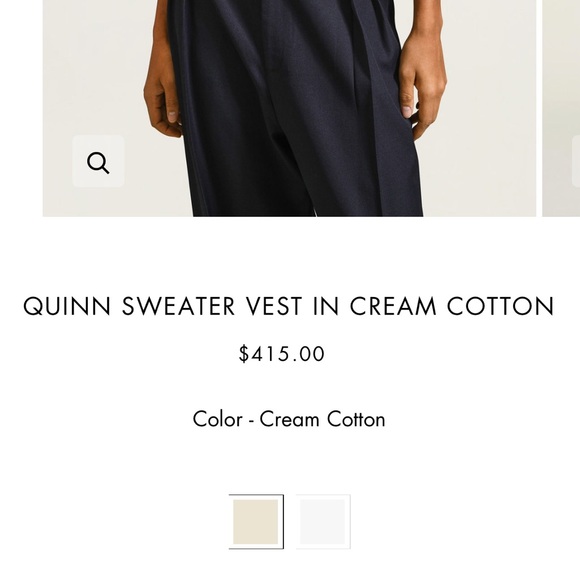Choose the white color swatch

323,522
